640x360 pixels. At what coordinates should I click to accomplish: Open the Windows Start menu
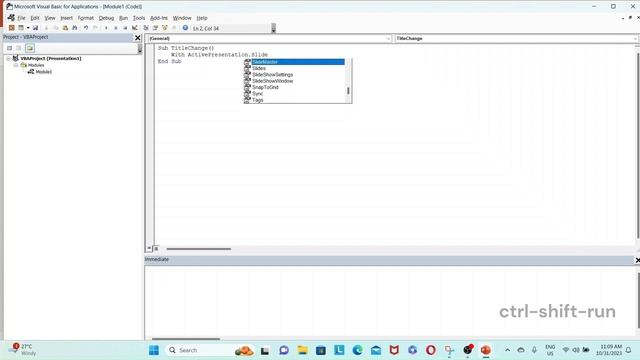pos(154,350)
